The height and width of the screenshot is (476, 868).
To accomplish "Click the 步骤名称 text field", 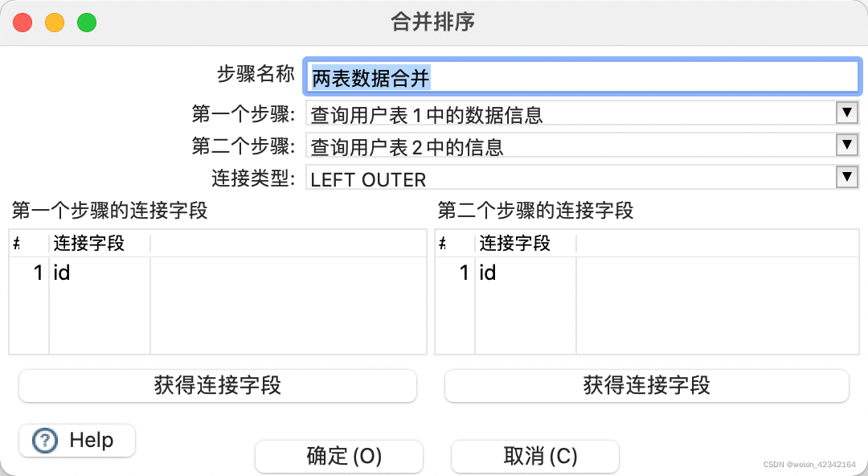I will tap(583, 76).
